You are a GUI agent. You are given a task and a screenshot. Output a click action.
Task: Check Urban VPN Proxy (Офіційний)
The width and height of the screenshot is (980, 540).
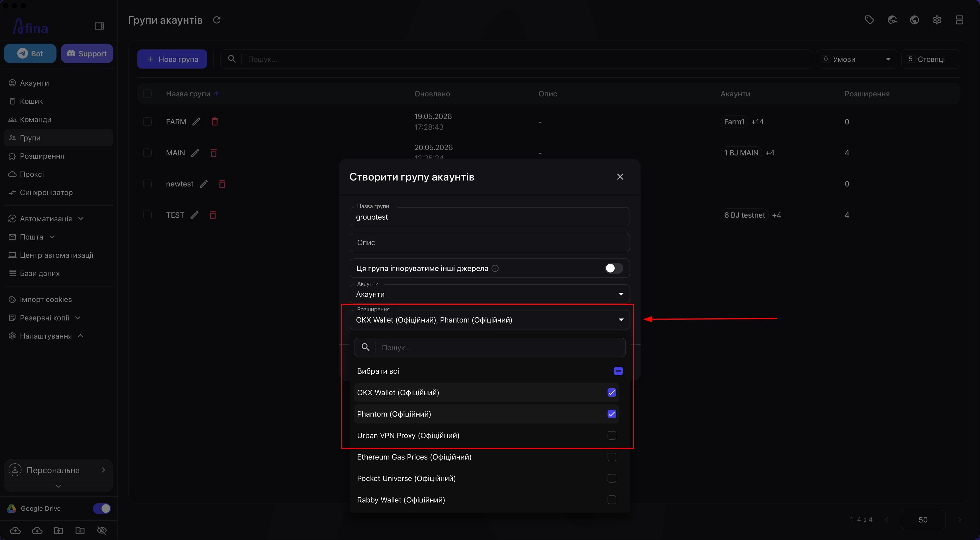pos(612,435)
